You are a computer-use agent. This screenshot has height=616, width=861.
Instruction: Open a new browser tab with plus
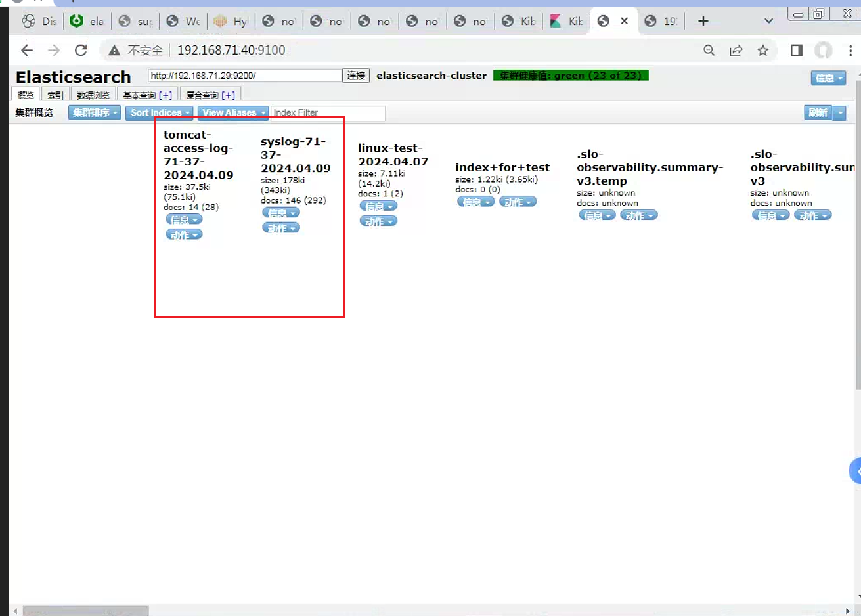[703, 21]
